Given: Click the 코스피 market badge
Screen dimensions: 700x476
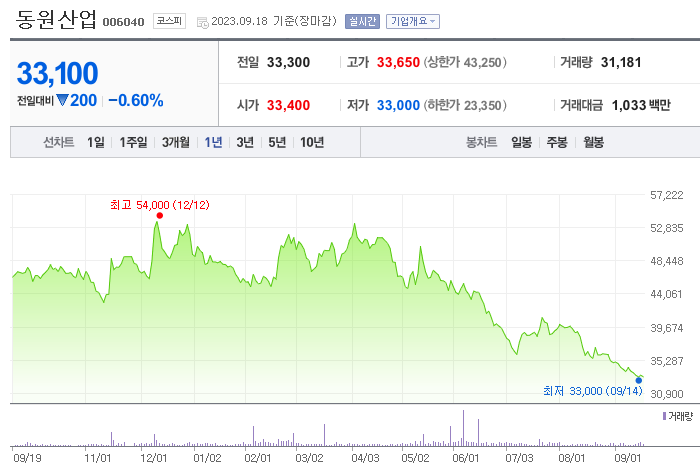Looking at the screenshot, I should [x=169, y=21].
